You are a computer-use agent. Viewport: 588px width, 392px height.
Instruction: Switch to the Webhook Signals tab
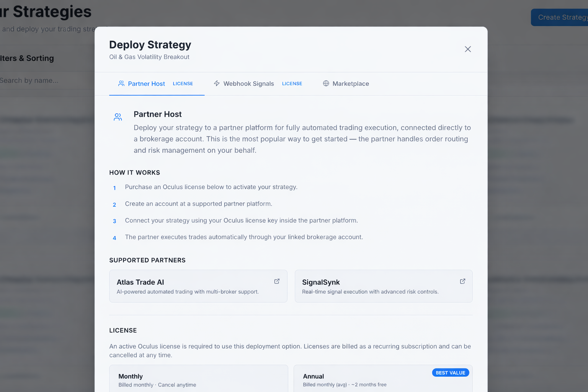click(x=248, y=84)
